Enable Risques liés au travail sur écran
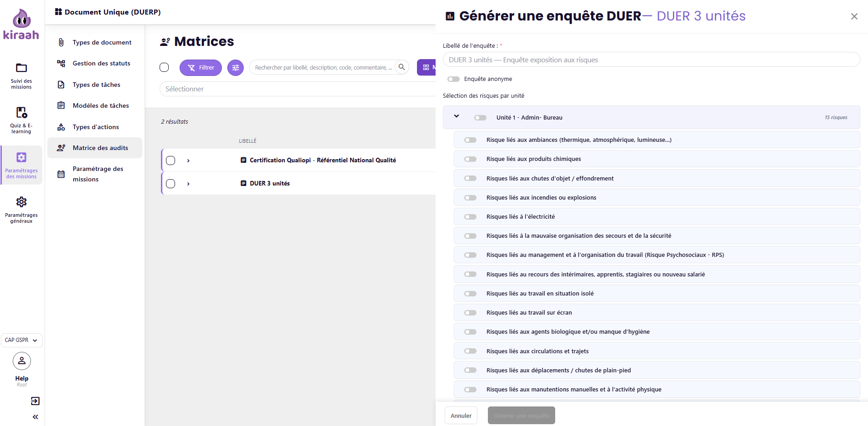868x426 pixels. tap(470, 313)
